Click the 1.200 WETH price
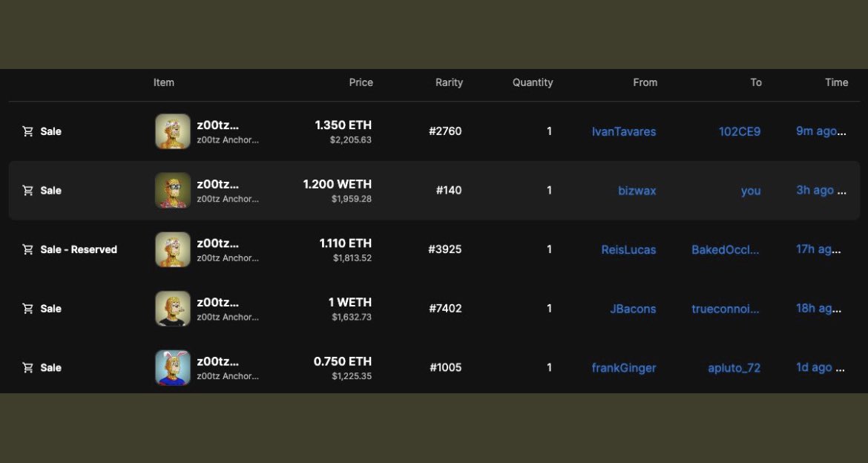Screen dimensions: 868x463 point(338,185)
